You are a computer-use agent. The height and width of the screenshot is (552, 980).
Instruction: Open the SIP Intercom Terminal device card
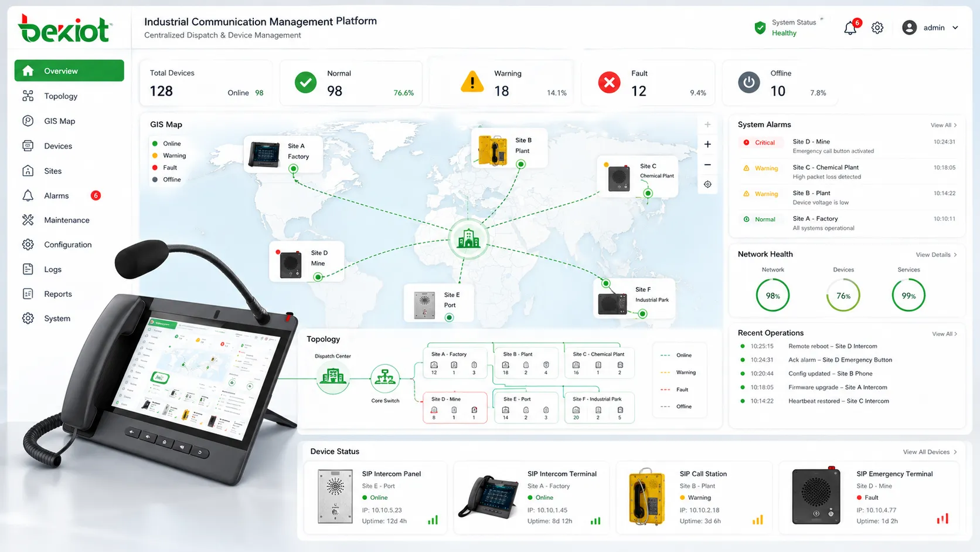[x=531, y=497]
